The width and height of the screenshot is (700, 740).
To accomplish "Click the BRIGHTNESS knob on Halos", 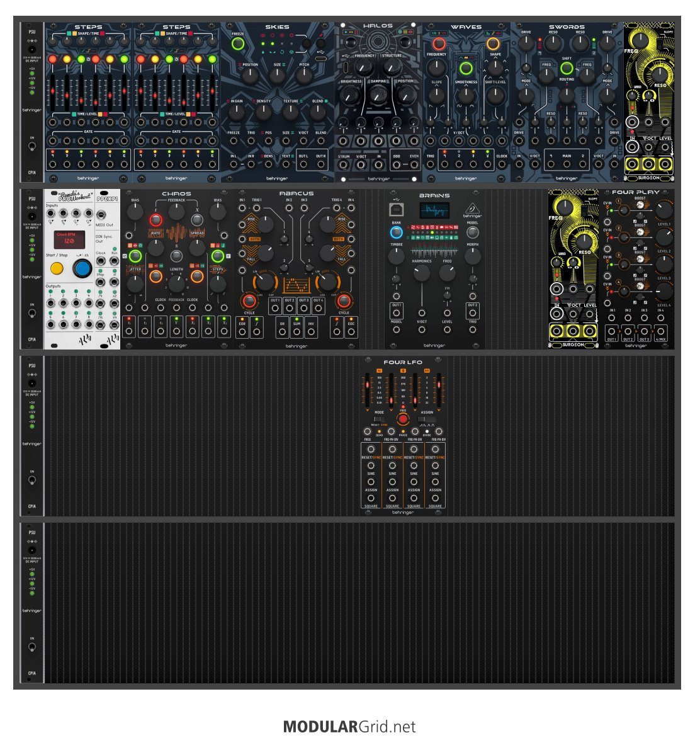I will [349, 96].
